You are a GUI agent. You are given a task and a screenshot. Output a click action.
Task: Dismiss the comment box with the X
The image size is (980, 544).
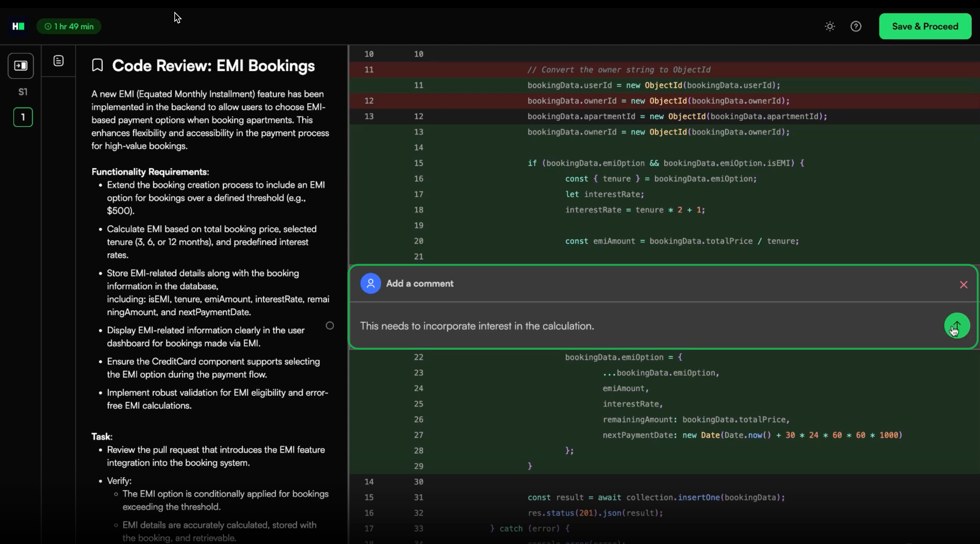963,284
